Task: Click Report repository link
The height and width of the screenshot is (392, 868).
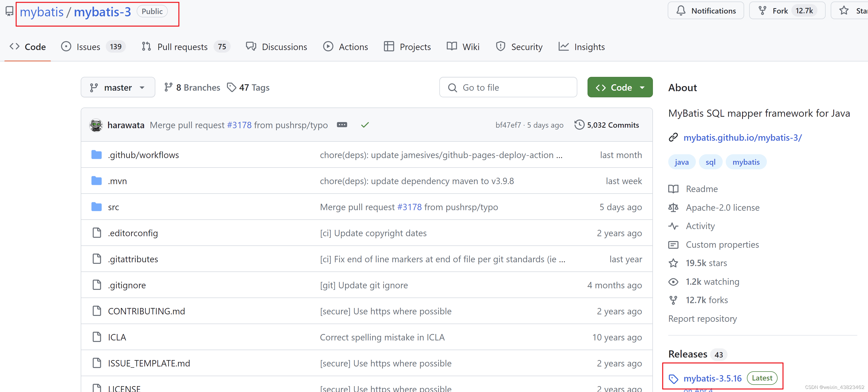Action: (702, 319)
